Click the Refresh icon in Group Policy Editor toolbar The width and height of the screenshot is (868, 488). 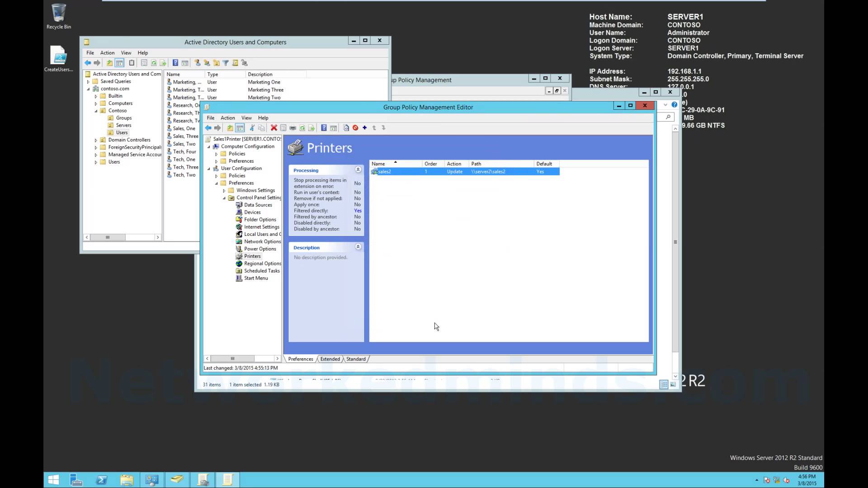click(x=302, y=128)
